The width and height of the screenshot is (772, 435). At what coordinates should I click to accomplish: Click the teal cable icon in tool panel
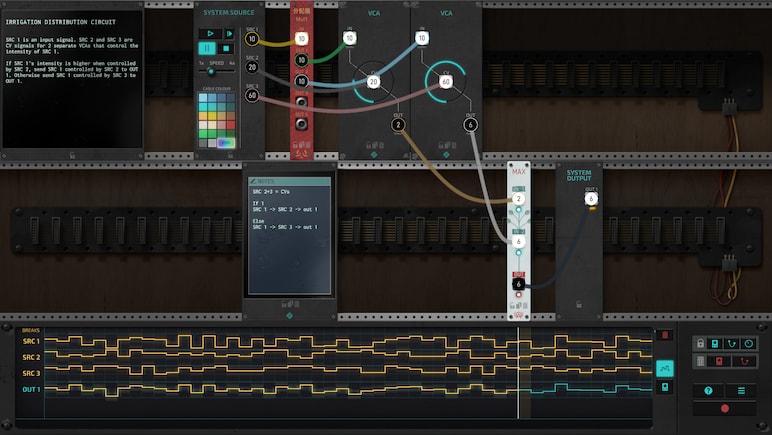click(732, 343)
